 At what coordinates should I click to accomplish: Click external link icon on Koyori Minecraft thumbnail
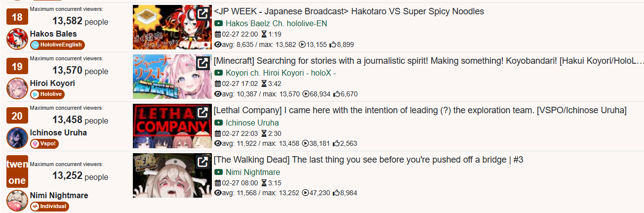[x=202, y=63]
